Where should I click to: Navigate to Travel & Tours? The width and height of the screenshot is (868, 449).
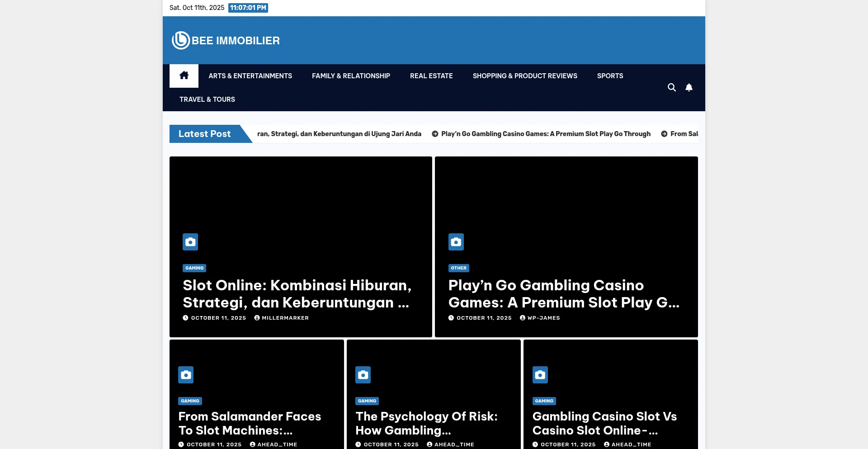[x=207, y=99]
